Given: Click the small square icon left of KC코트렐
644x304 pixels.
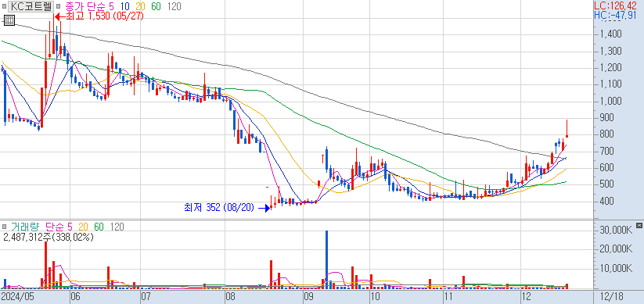Looking at the screenshot, I should [x=5, y=6].
